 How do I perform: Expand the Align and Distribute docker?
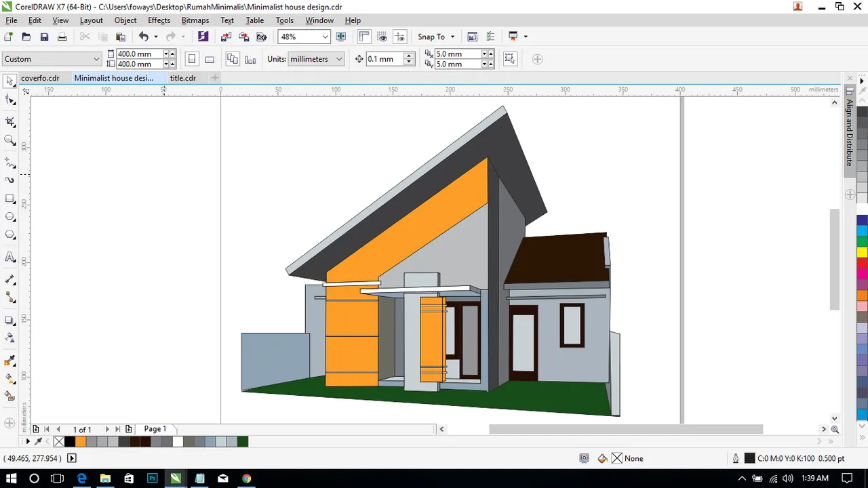tap(849, 132)
